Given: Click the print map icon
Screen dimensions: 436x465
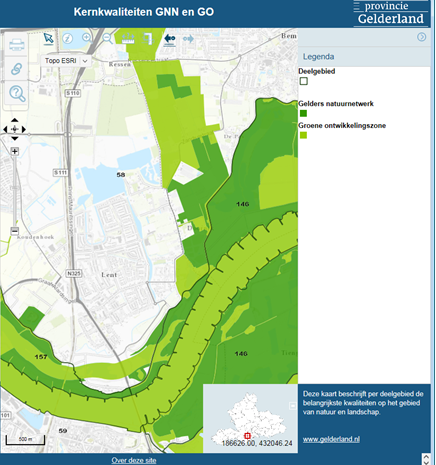Looking at the screenshot, I should click(17, 45).
